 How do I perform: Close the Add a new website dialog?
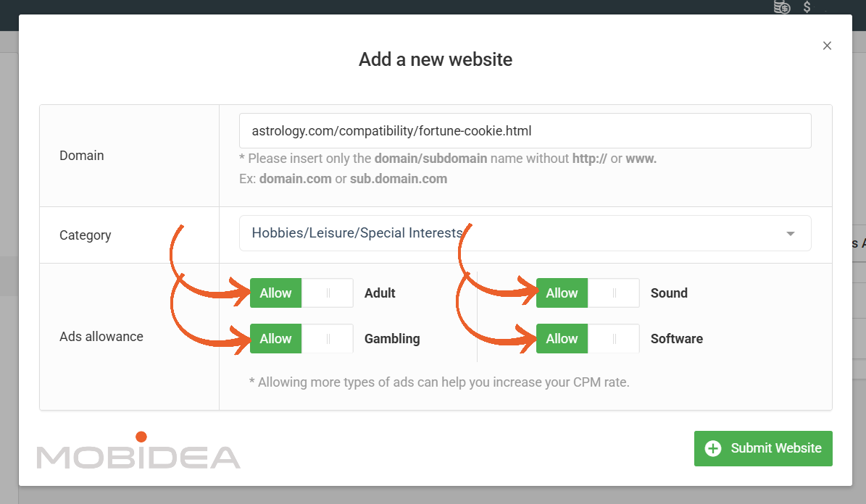(x=827, y=46)
